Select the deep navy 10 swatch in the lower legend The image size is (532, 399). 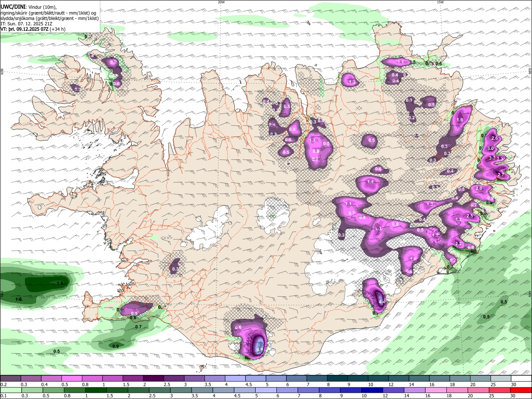[372, 390]
